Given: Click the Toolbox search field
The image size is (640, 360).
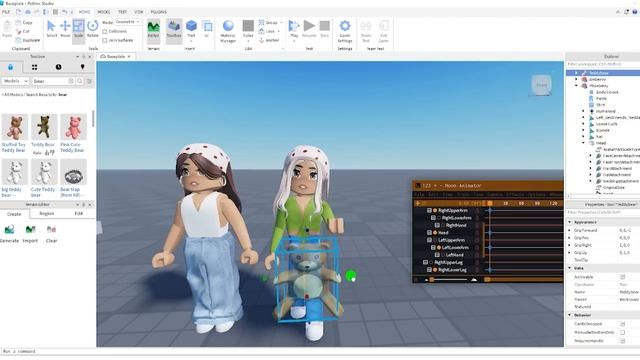Looking at the screenshot, I should point(50,81).
